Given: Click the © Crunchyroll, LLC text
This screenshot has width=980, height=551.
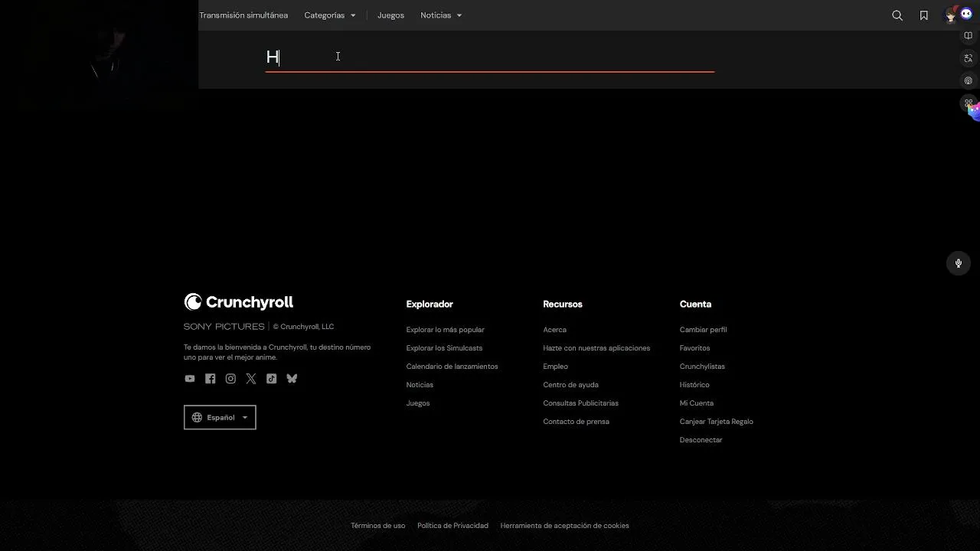Looking at the screenshot, I should coord(303,327).
